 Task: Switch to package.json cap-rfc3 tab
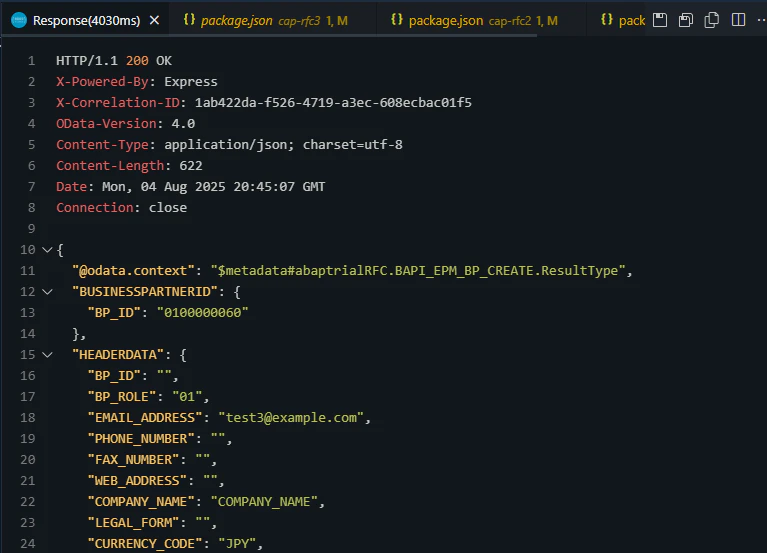(273, 20)
